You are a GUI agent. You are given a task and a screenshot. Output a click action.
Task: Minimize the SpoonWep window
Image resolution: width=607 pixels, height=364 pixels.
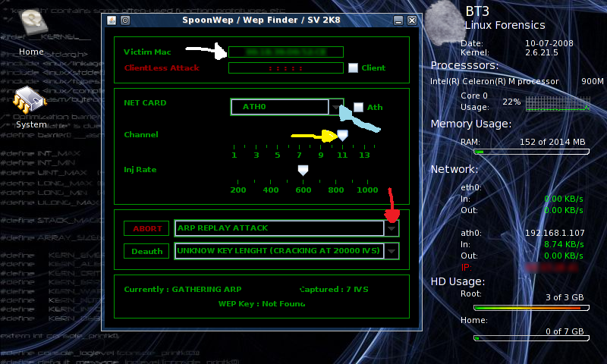pyautogui.click(x=398, y=20)
